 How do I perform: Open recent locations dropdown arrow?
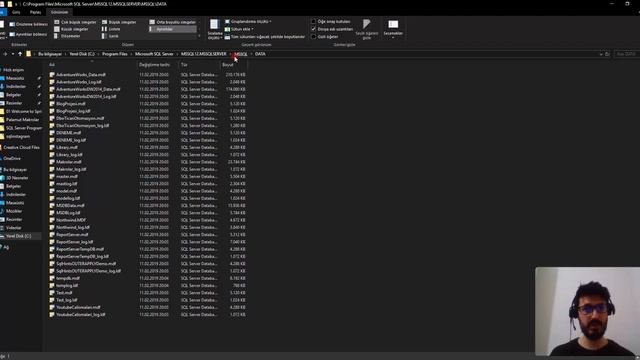13,54
